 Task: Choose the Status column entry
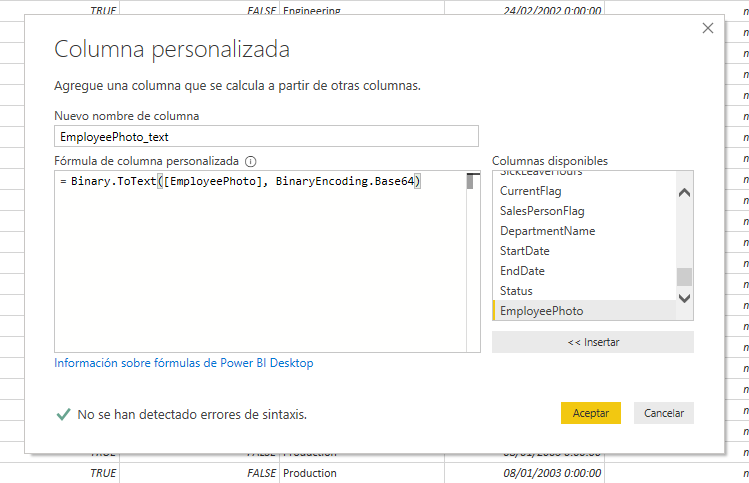click(516, 291)
